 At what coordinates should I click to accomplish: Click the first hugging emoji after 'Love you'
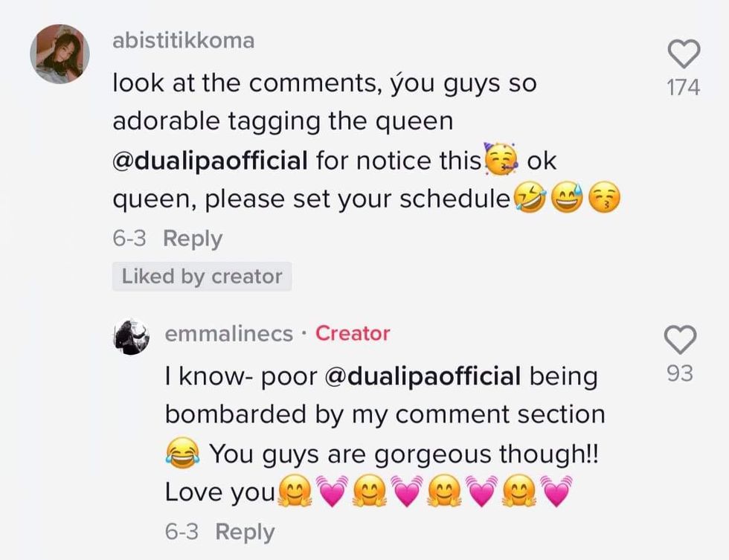(x=294, y=492)
